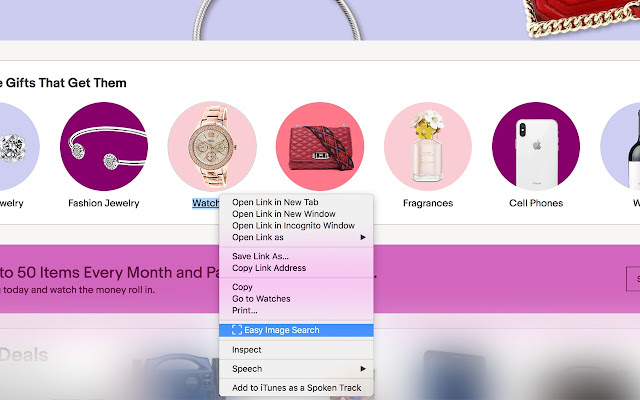Select Open Link in New Tab

tap(296, 202)
